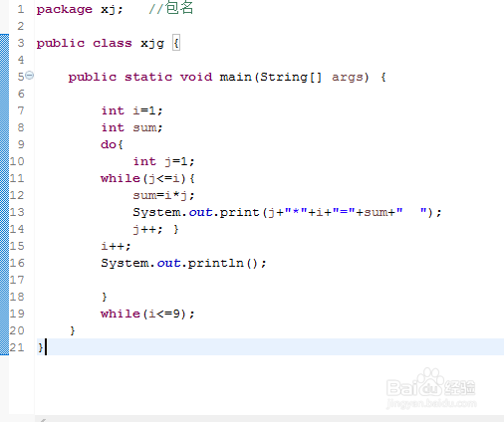Click the closing brace on line 18
504x422 pixels.
(x=105, y=297)
